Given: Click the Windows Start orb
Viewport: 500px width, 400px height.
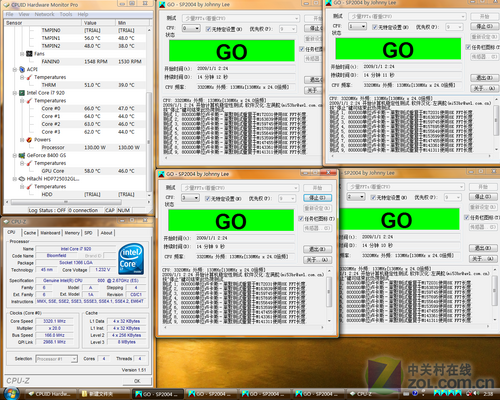Looking at the screenshot, I should click(x=11, y=394).
